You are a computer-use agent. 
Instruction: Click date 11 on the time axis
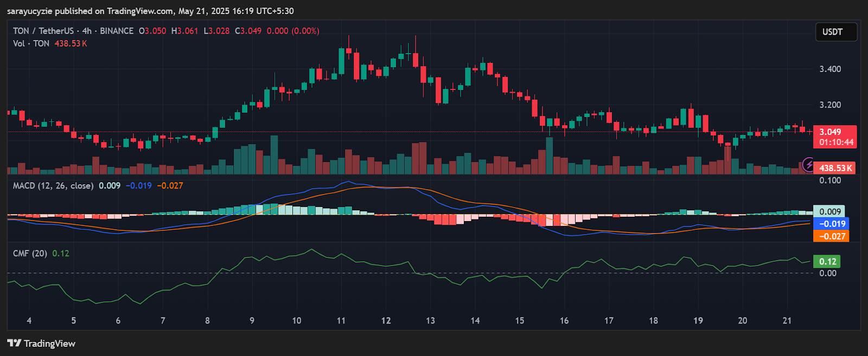pos(341,320)
